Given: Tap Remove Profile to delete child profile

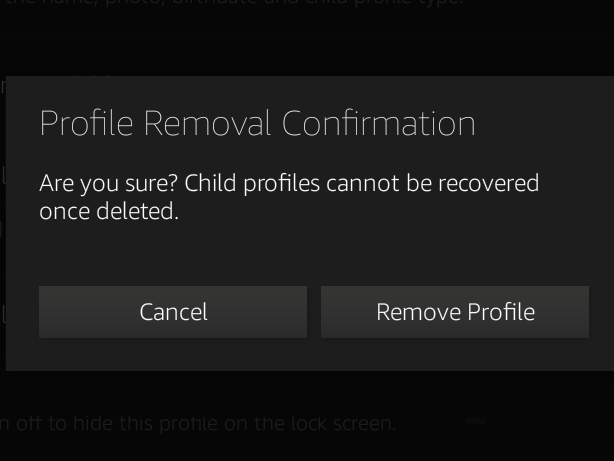Looking at the screenshot, I should point(455,312).
